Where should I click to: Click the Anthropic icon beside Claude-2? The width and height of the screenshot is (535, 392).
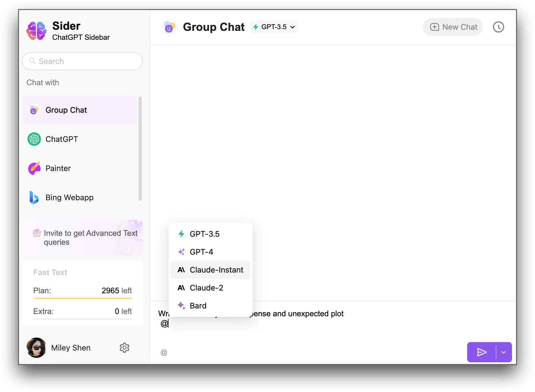(181, 288)
